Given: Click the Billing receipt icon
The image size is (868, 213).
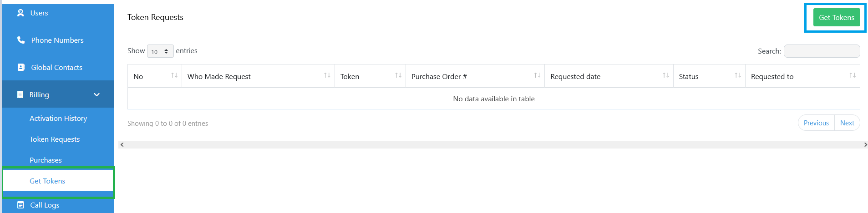Looking at the screenshot, I should pyautogui.click(x=20, y=94).
